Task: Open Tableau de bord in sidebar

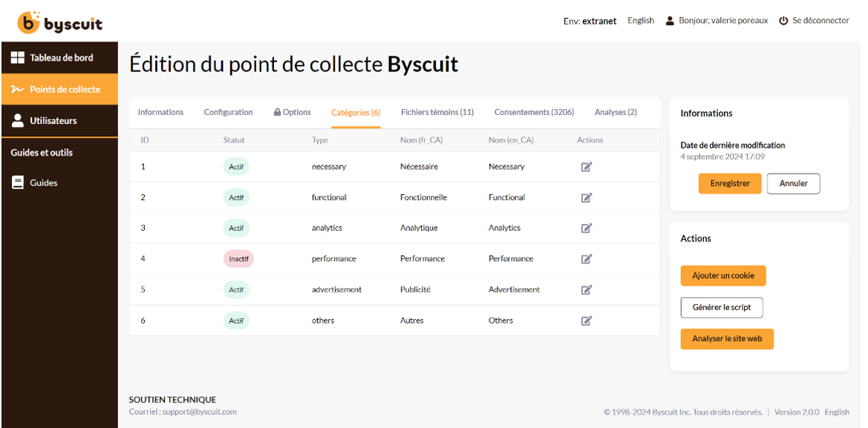Action: click(x=59, y=58)
